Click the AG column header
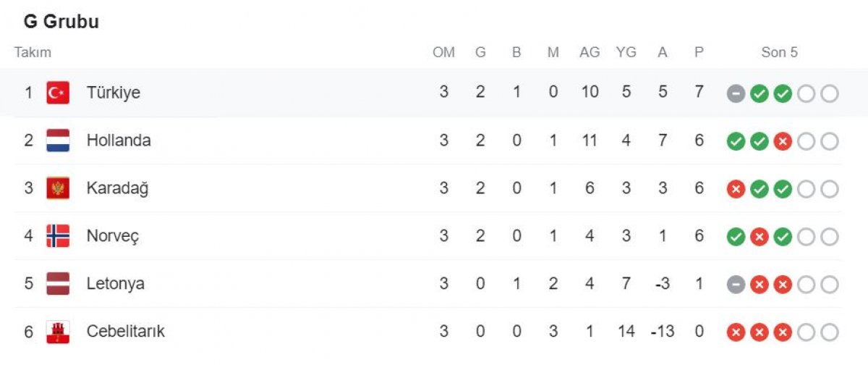Viewport: 868px width, 365px height. (x=590, y=53)
